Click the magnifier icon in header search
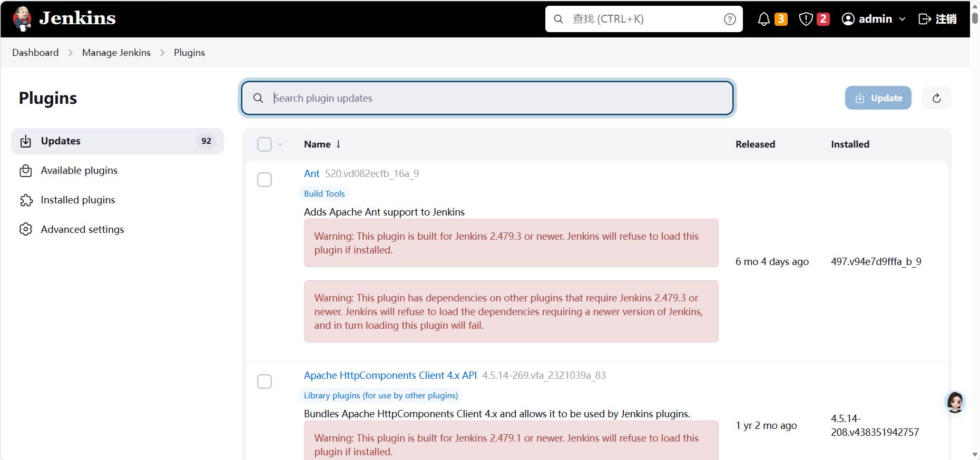 (558, 19)
